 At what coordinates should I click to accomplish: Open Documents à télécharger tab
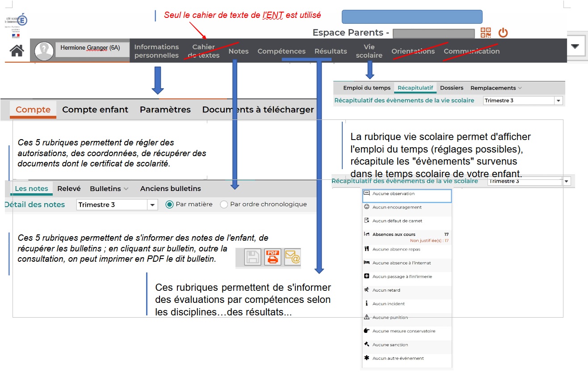point(258,110)
